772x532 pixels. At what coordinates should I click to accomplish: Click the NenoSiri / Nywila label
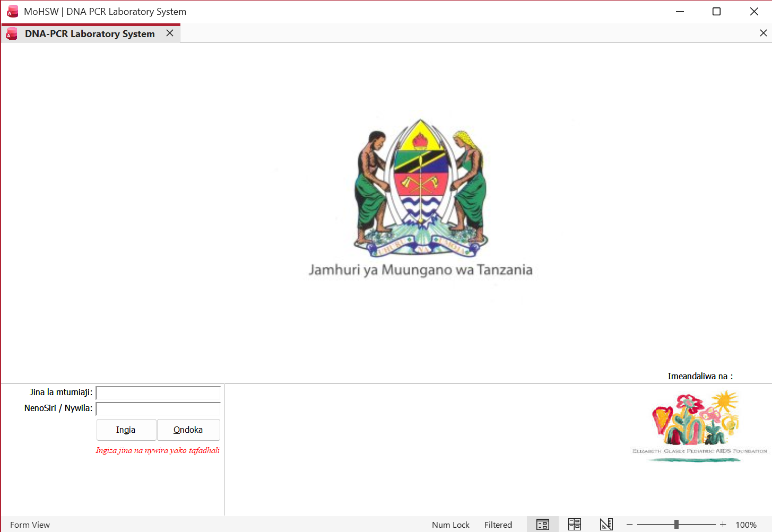point(58,408)
